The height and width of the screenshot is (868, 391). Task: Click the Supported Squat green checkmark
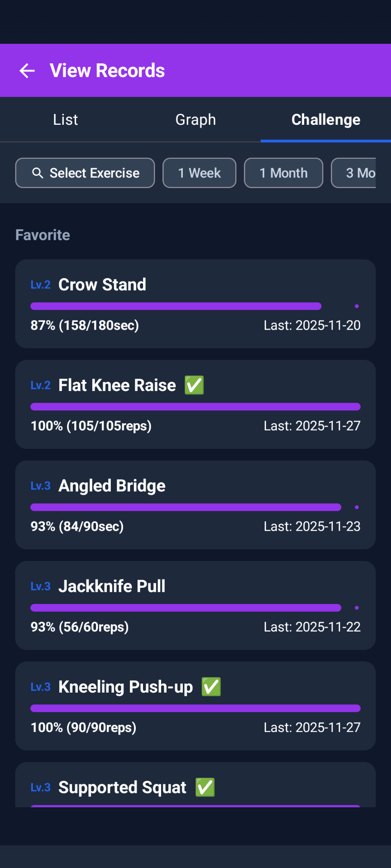click(205, 787)
